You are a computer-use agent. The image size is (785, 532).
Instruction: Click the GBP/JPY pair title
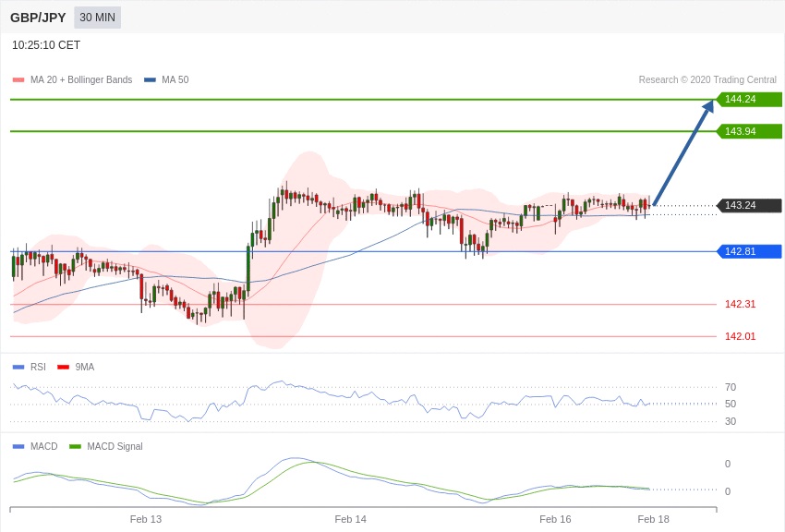[x=38, y=18]
